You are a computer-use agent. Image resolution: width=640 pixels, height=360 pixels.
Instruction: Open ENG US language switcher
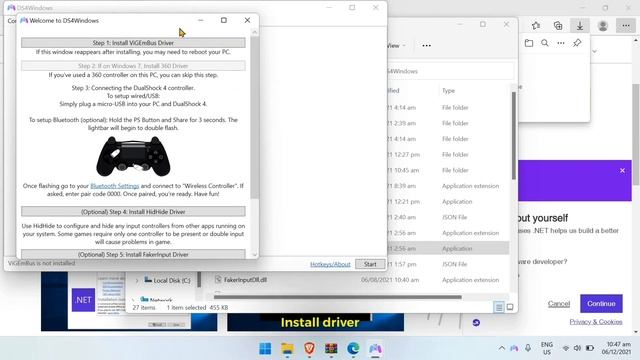point(547,348)
